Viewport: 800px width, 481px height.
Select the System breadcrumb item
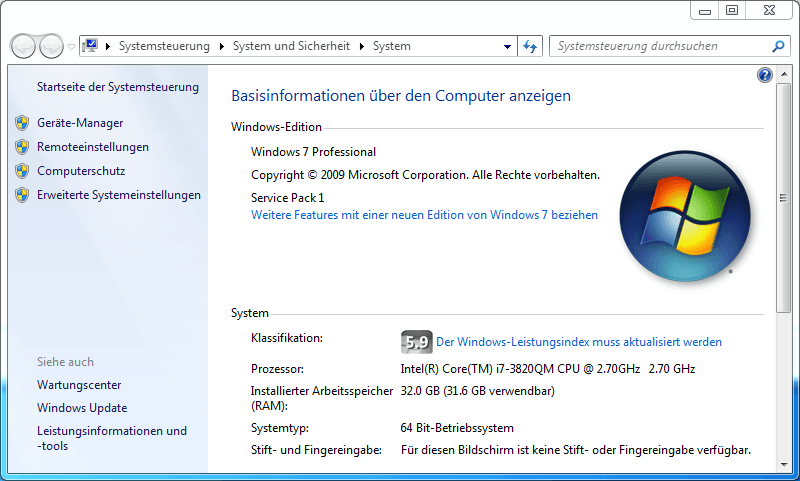[x=391, y=46]
